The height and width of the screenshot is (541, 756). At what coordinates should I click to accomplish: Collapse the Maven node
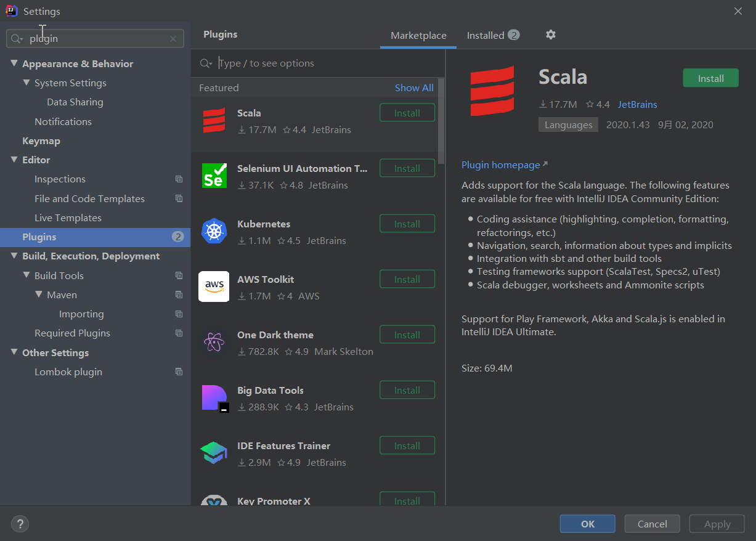[39, 295]
